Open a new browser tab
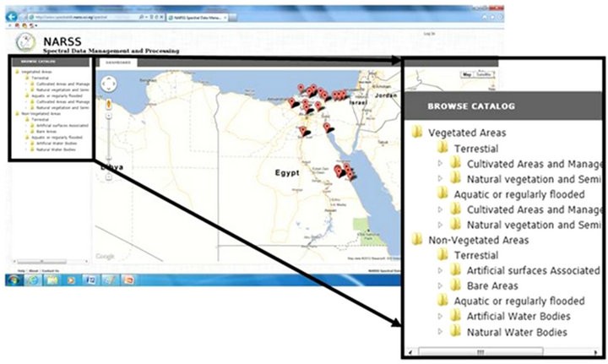 click(x=233, y=18)
